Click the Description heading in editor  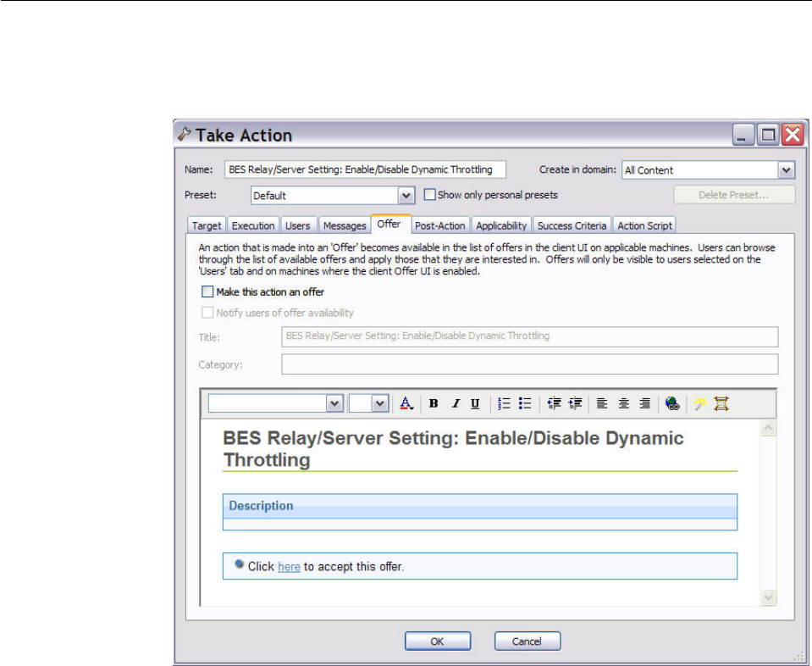click(x=261, y=506)
